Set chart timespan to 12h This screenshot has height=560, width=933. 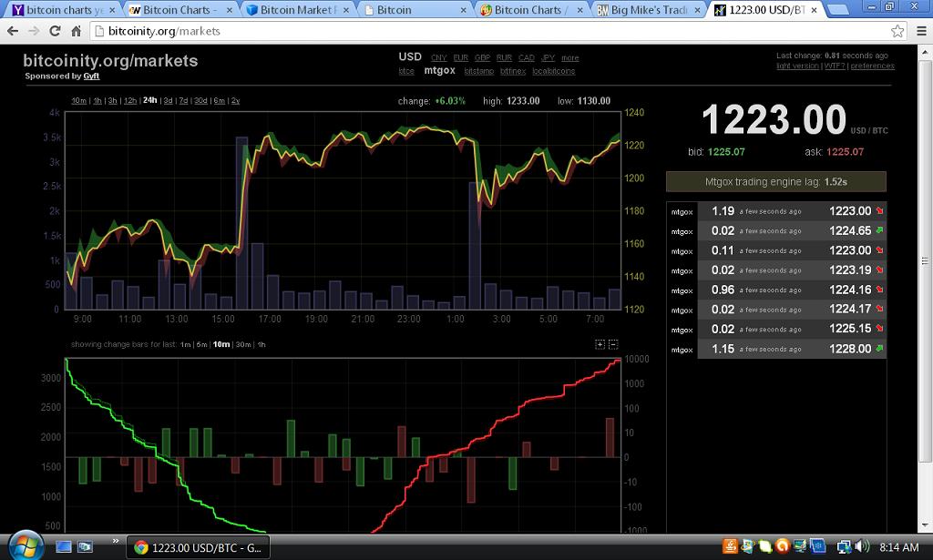[x=130, y=100]
